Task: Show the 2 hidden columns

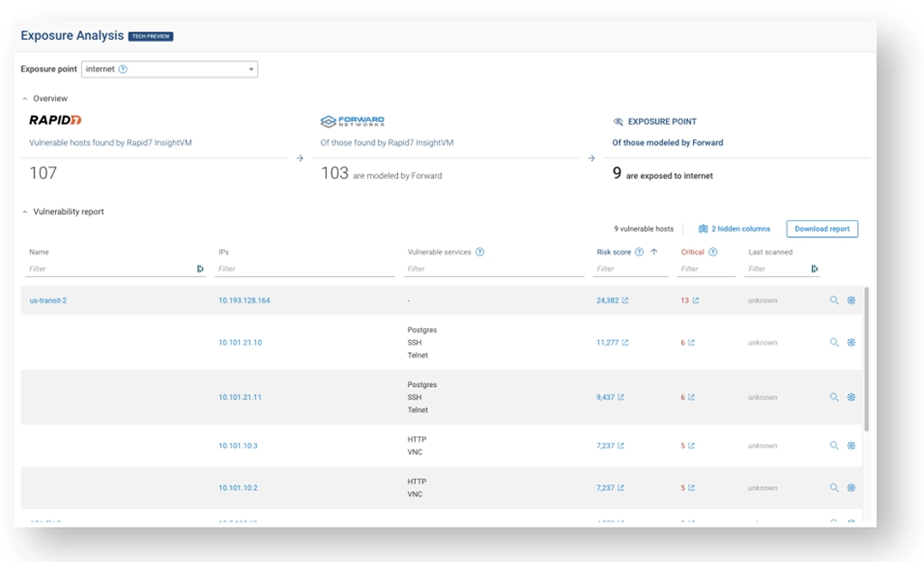Action: [x=733, y=229]
